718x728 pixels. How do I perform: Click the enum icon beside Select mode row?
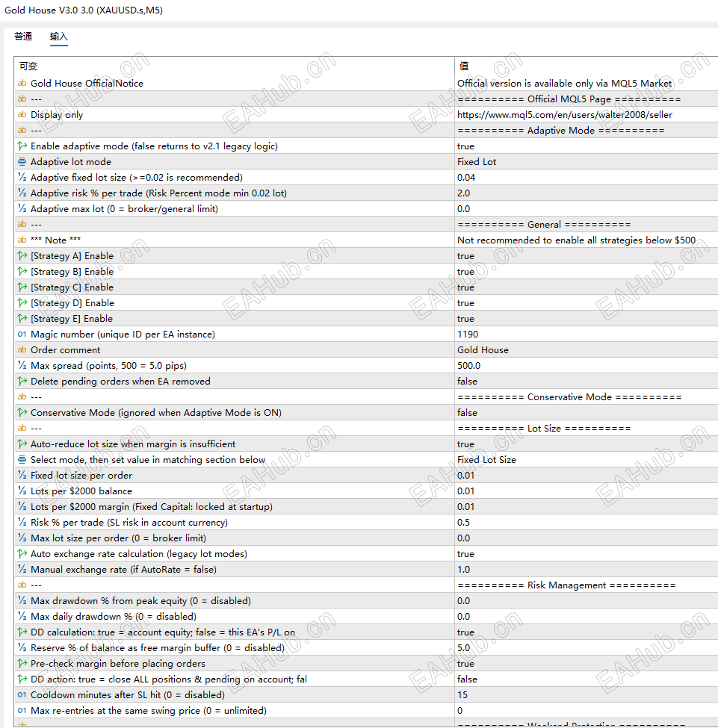click(x=22, y=460)
